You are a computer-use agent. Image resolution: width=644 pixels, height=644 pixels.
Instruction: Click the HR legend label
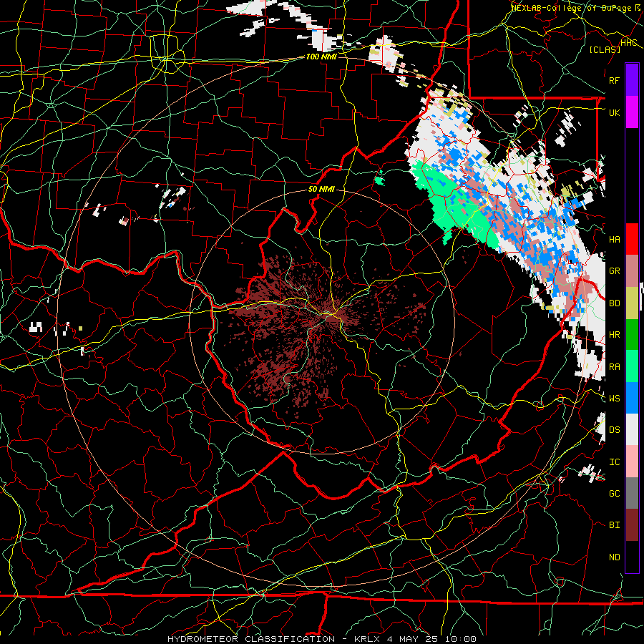pyautogui.click(x=614, y=335)
